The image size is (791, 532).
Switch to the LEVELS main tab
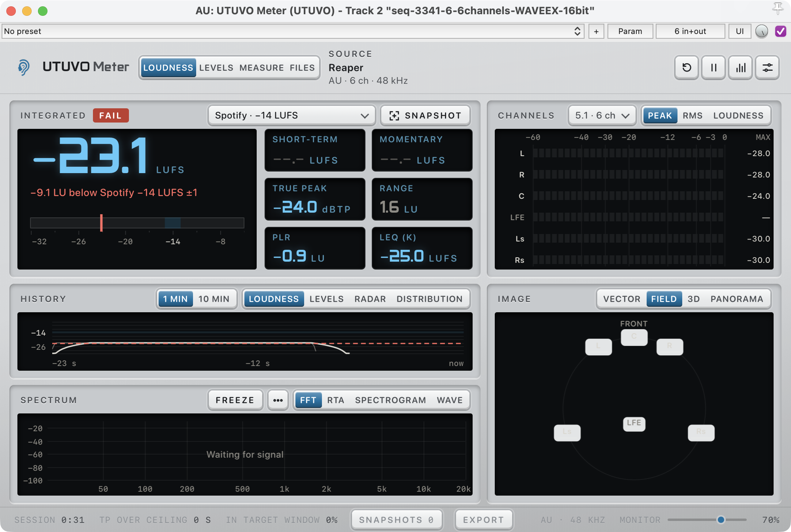tap(216, 68)
